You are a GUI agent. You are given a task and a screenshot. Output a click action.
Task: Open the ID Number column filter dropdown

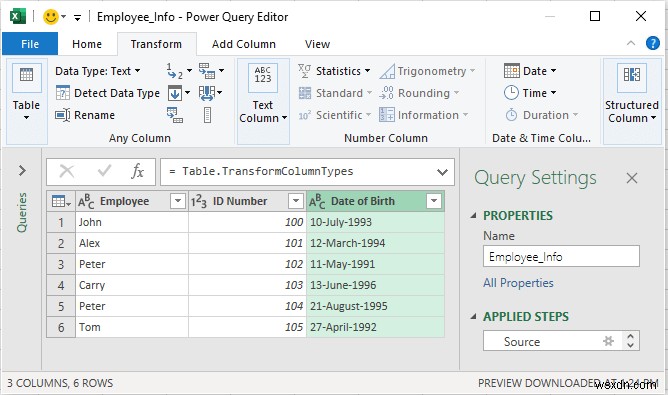296,201
